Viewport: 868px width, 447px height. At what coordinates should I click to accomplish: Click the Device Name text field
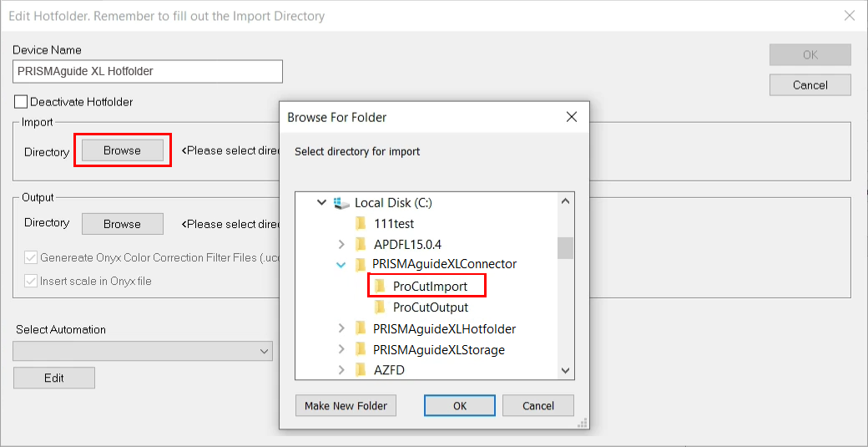coord(148,72)
